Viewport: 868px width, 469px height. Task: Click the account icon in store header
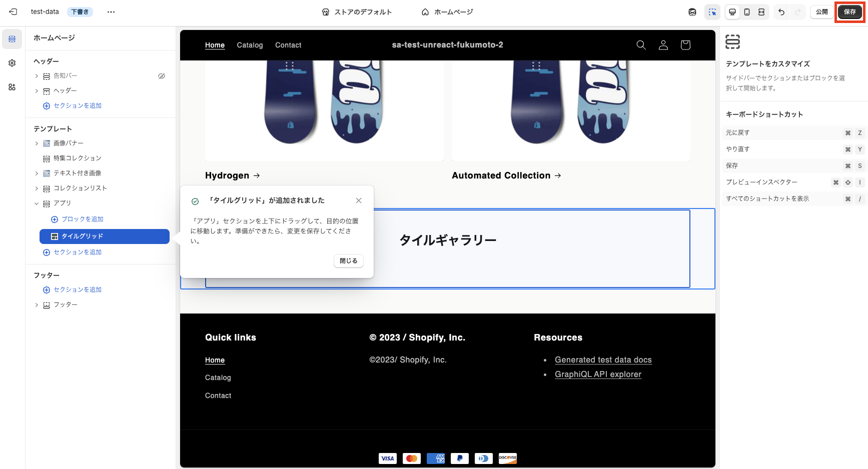(663, 45)
